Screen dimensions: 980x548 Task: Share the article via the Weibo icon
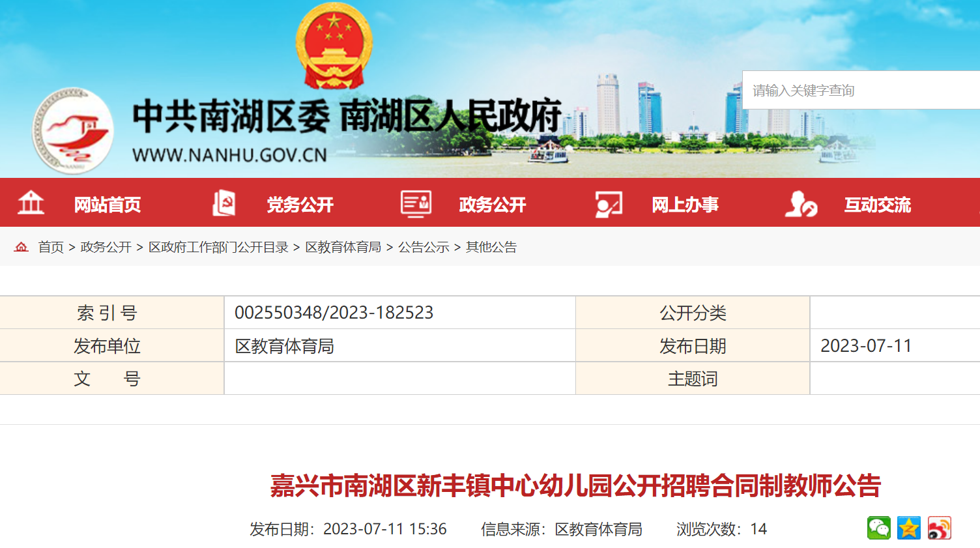point(939,528)
